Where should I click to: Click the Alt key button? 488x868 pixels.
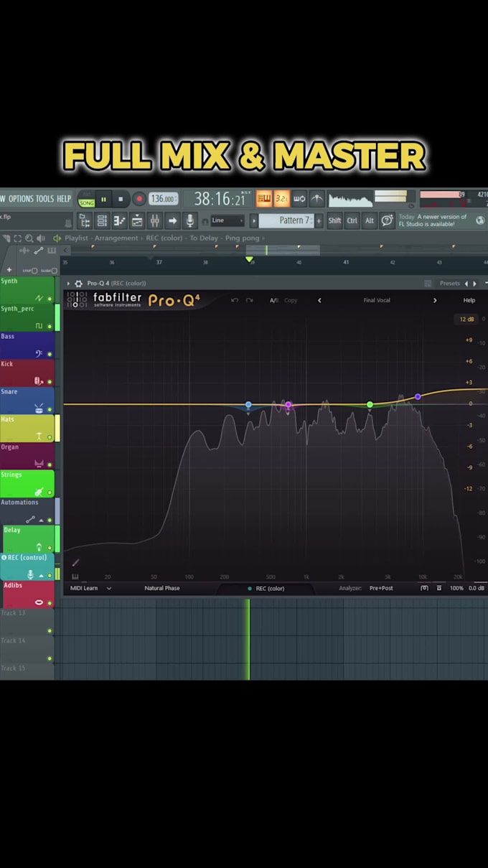[370, 220]
